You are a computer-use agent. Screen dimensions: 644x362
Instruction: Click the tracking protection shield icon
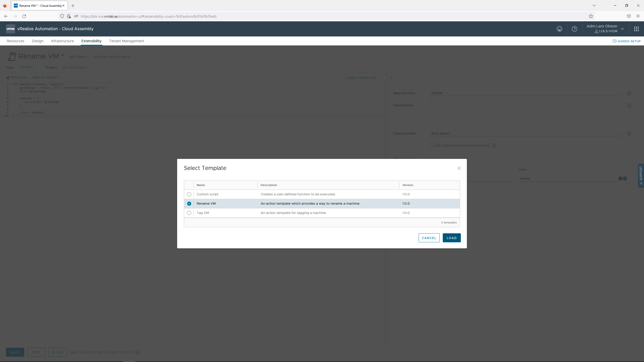click(62, 16)
